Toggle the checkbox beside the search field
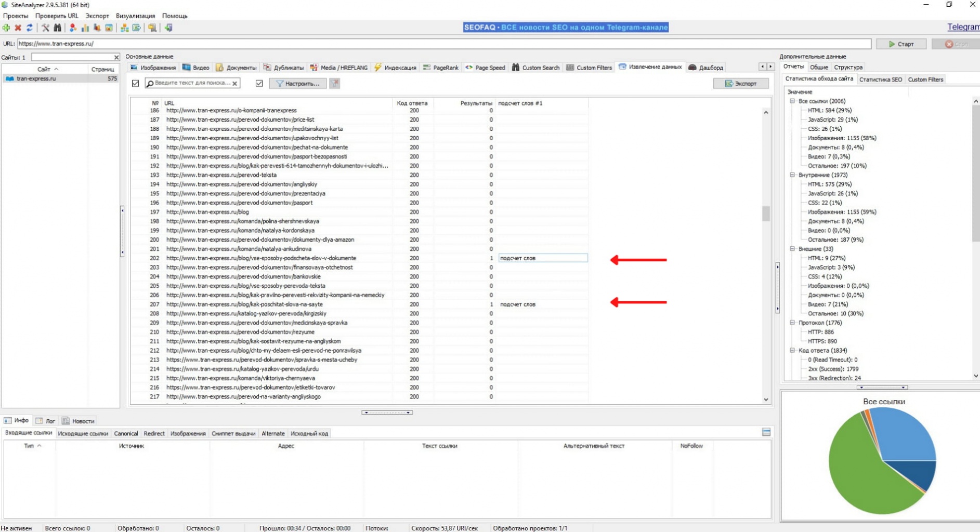 pyautogui.click(x=135, y=83)
